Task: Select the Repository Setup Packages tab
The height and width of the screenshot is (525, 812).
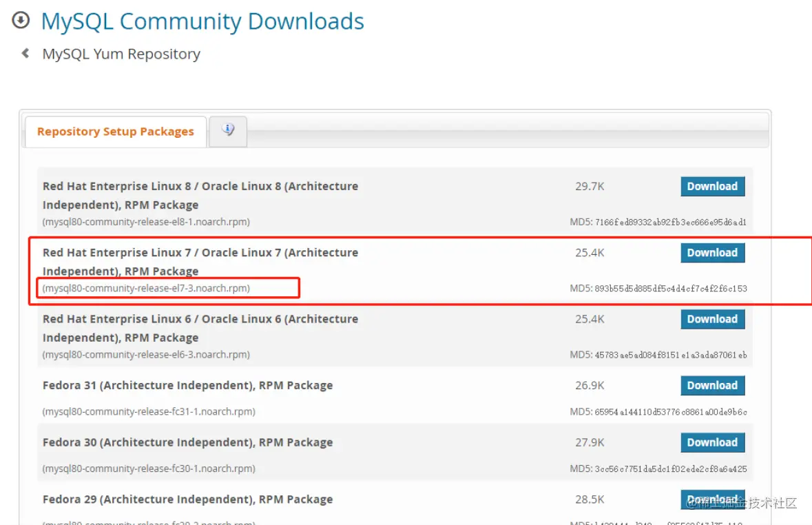Action: pyautogui.click(x=116, y=132)
